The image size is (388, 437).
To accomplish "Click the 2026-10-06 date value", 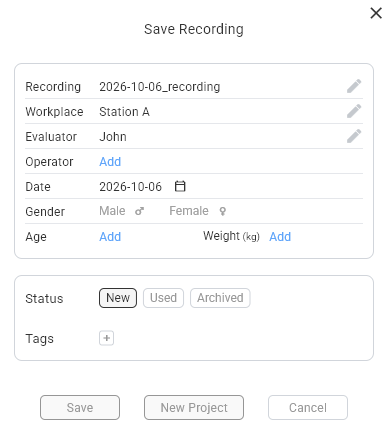I will coord(130,187).
